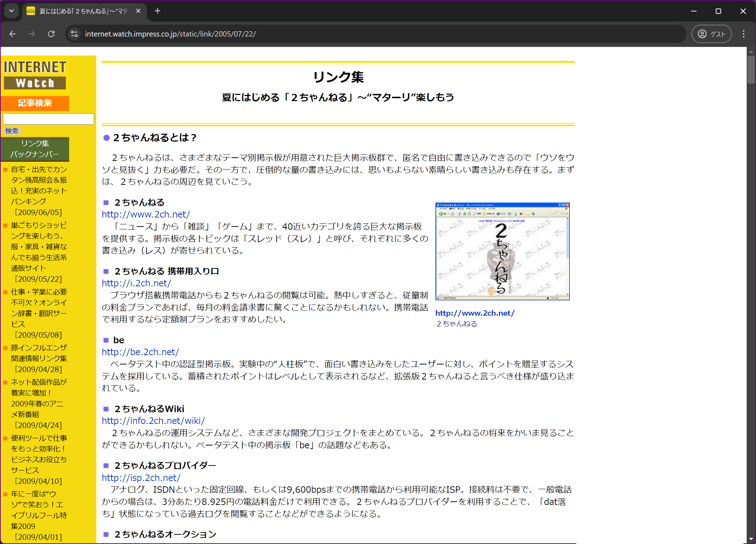Minimize the browser window
Screen dimensions: 756x544
694,11
